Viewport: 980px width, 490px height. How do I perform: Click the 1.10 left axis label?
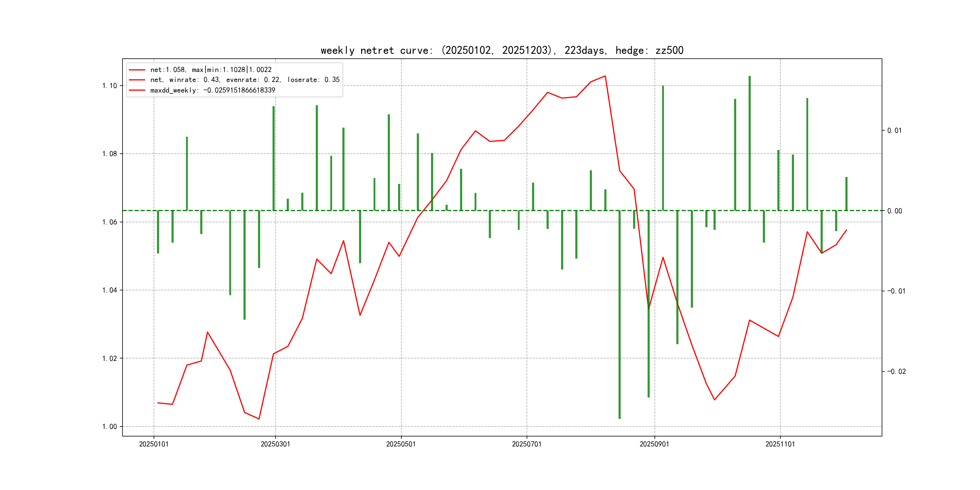point(109,86)
